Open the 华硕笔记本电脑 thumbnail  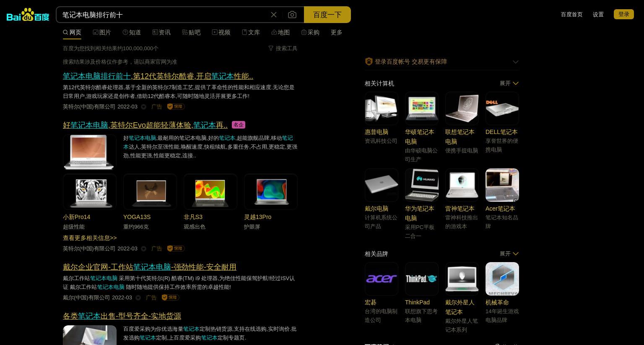click(x=422, y=108)
